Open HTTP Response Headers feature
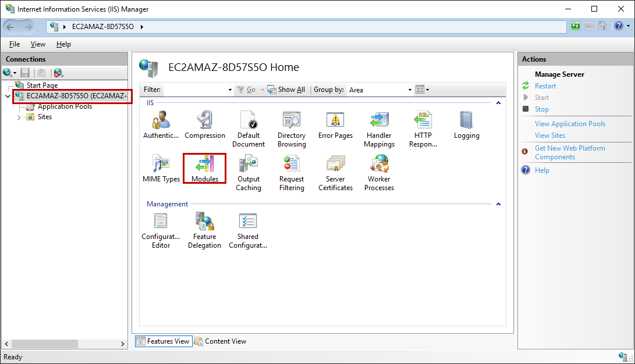635x364 pixels. (x=423, y=129)
